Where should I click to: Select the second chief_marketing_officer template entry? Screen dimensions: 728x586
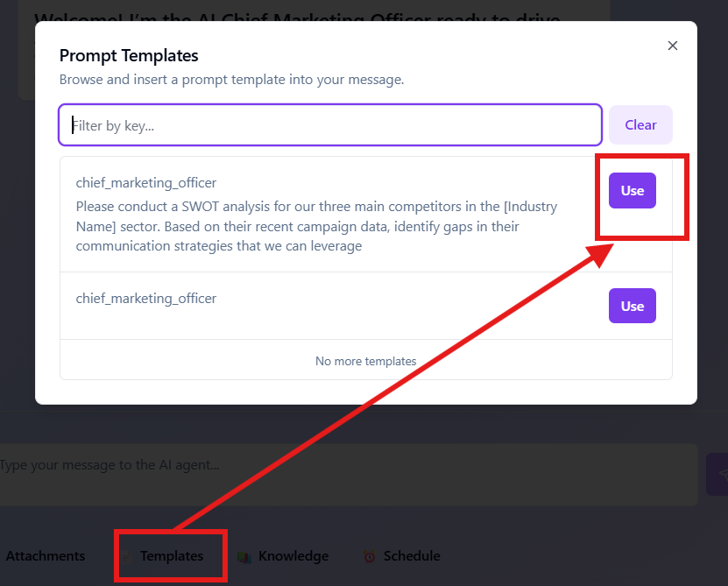(x=145, y=298)
